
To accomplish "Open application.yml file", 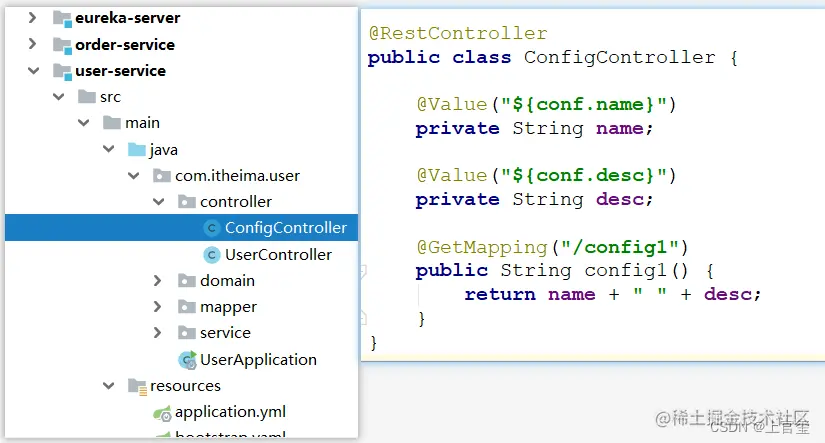I will (230, 412).
